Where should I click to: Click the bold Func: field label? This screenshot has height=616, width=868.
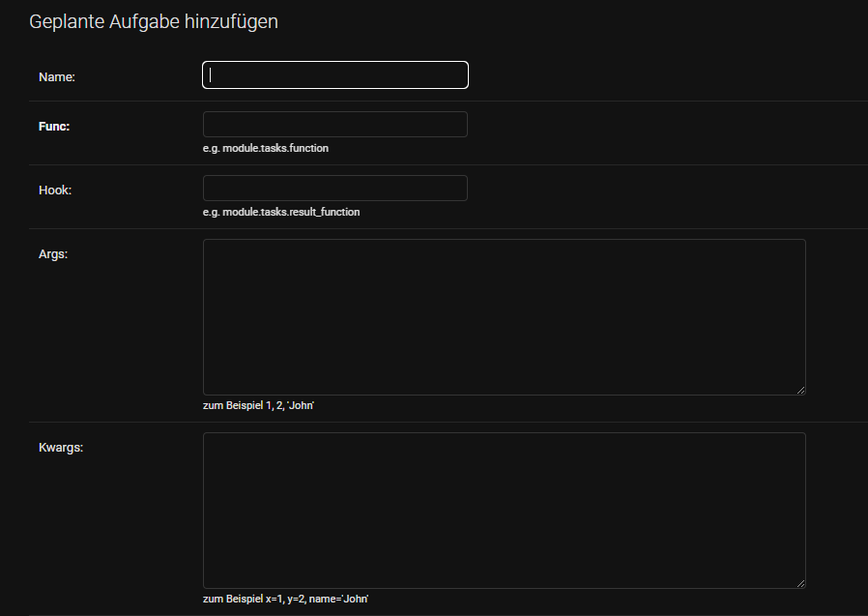click(x=55, y=126)
